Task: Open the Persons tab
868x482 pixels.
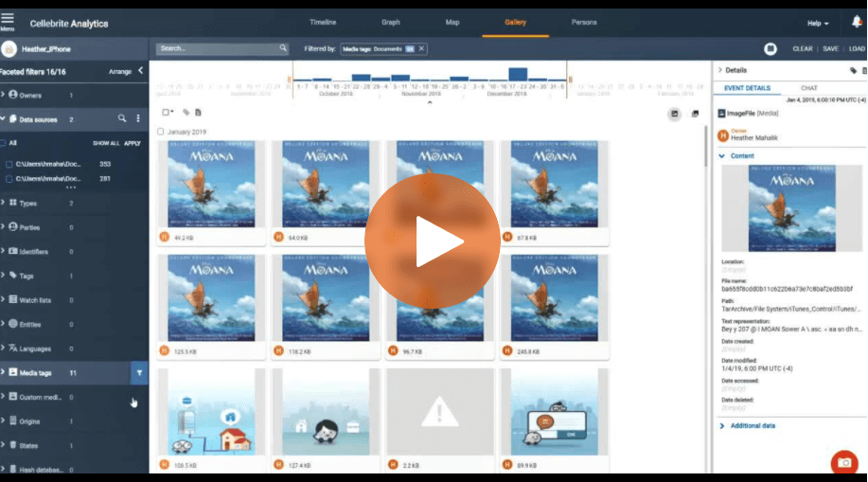Action: tap(584, 22)
